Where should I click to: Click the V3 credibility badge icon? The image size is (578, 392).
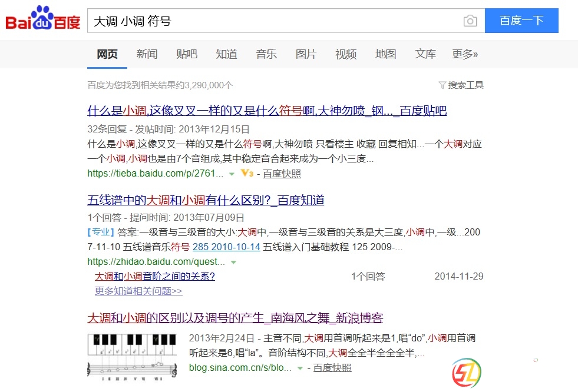click(x=247, y=174)
